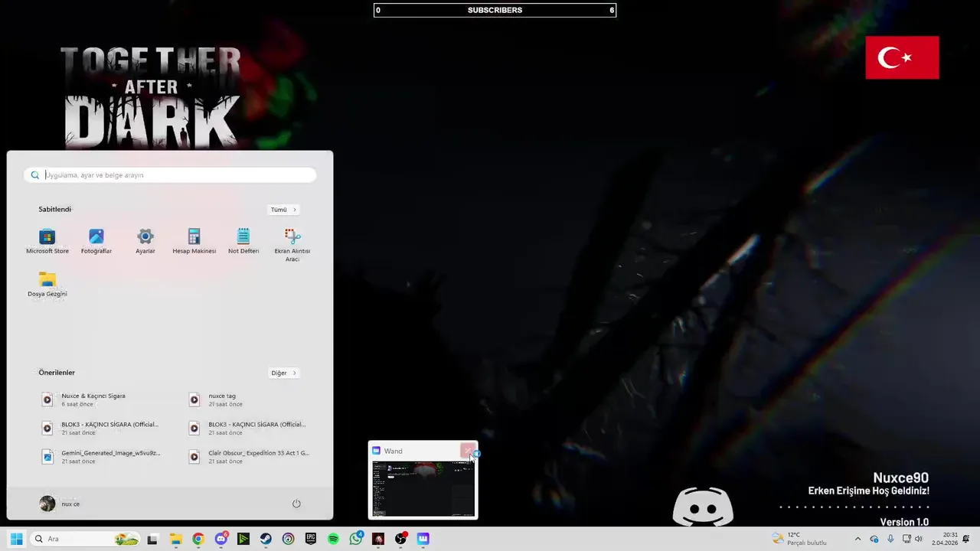This screenshot has height=551, width=980.
Task: Click the cloud sync tray icon
Action: pyautogui.click(x=874, y=539)
